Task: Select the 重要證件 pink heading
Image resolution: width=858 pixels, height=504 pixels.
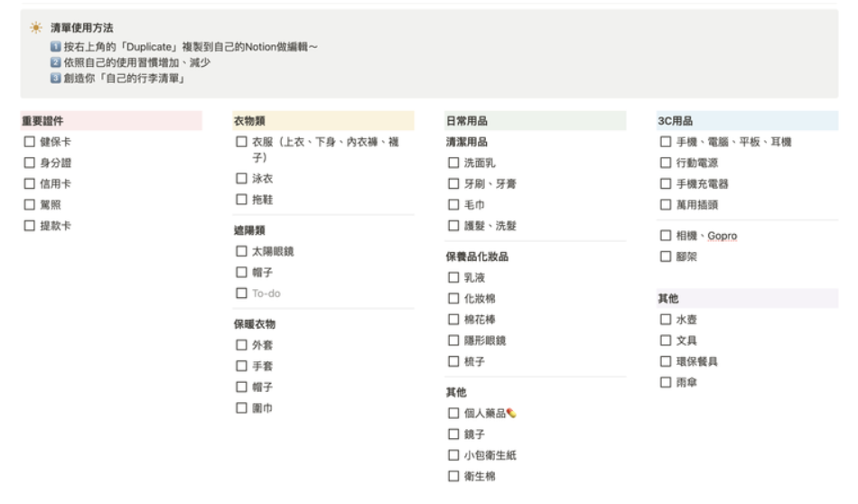Action: (112, 120)
